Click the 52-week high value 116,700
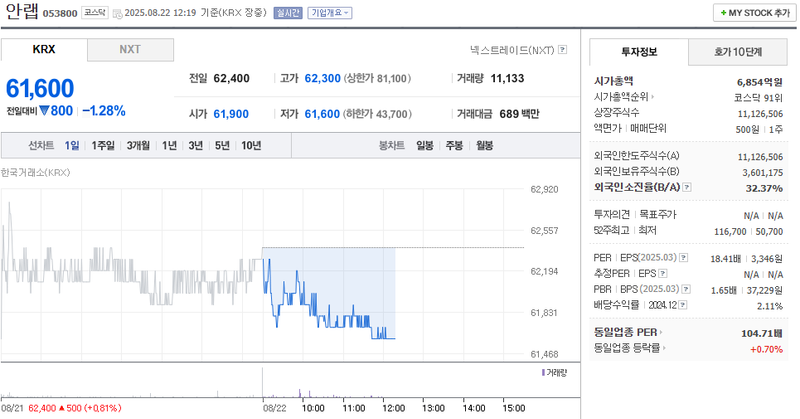This screenshot has height=419, width=800. pos(730,232)
